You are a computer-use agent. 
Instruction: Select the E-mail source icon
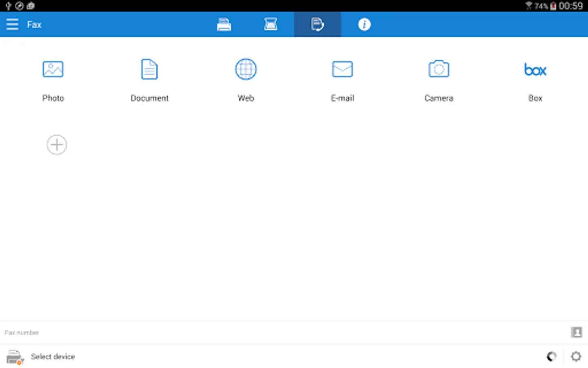[x=342, y=69]
